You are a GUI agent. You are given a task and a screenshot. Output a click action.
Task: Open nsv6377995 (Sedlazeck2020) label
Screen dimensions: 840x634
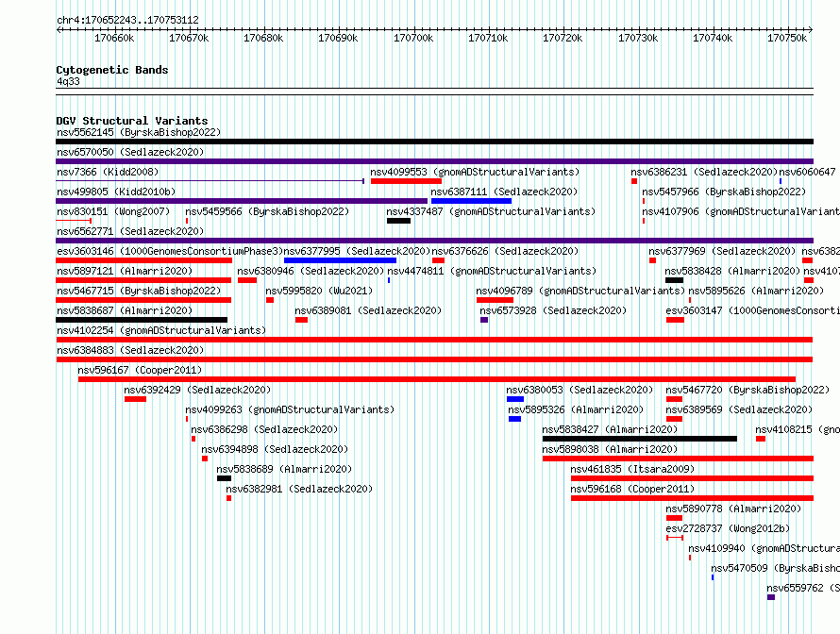pos(357,251)
